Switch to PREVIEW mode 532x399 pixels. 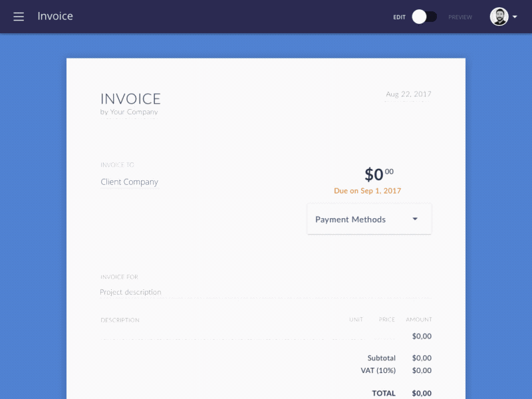coord(460,17)
